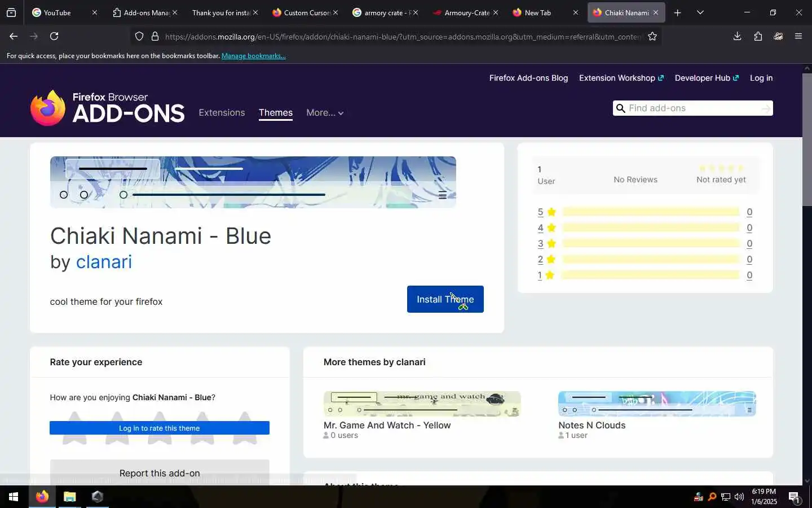Close the New Tab tab
Image resolution: width=812 pixels, height=508 pixels.
[x=575, y=12]
